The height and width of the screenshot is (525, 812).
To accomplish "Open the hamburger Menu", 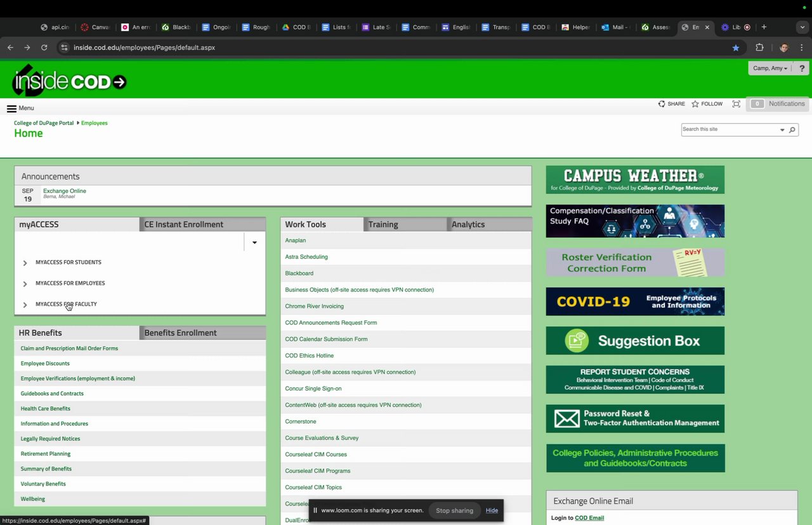I will [20, 109].
